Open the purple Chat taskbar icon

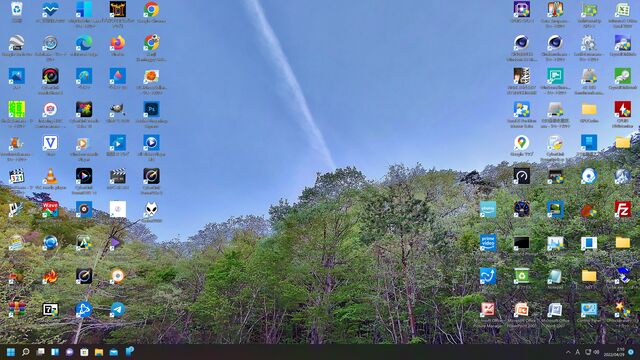coord(70,352)
